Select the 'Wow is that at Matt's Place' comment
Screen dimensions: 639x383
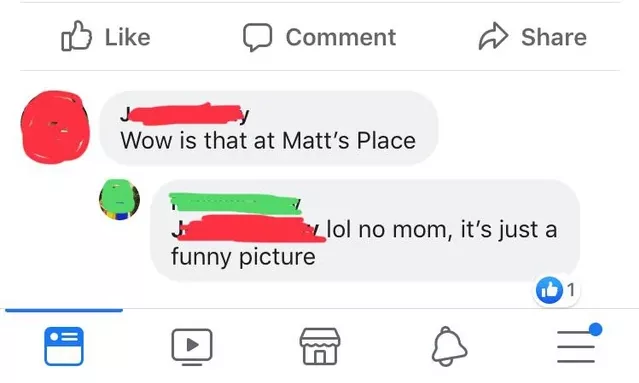pos(268,141)
